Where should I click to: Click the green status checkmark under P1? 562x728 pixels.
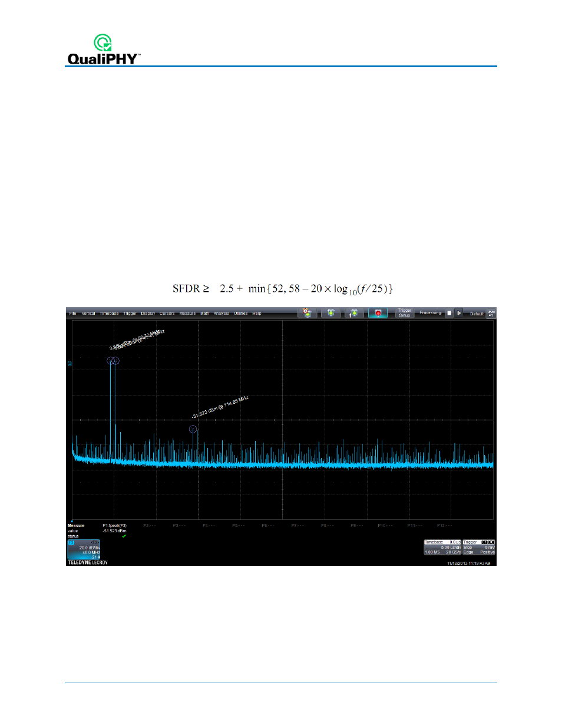click(124, 536)
